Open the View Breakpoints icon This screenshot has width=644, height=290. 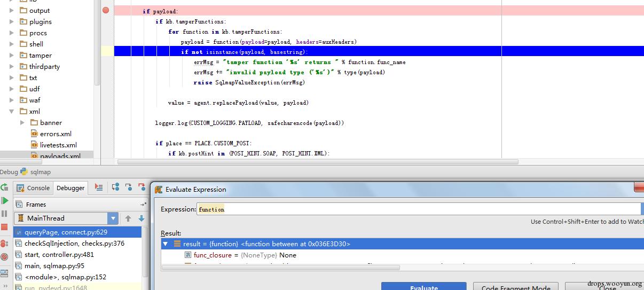point(4,244)
